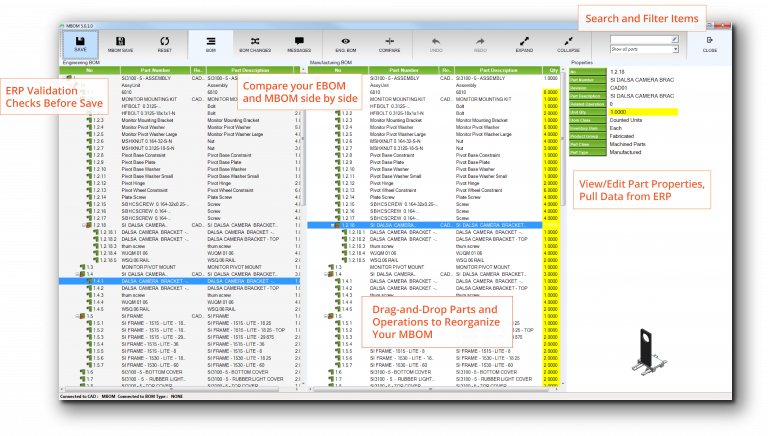Click the 3D part preview thumbnail
The width and height of the screenshot is (768, 436).
tap(649, 352)
